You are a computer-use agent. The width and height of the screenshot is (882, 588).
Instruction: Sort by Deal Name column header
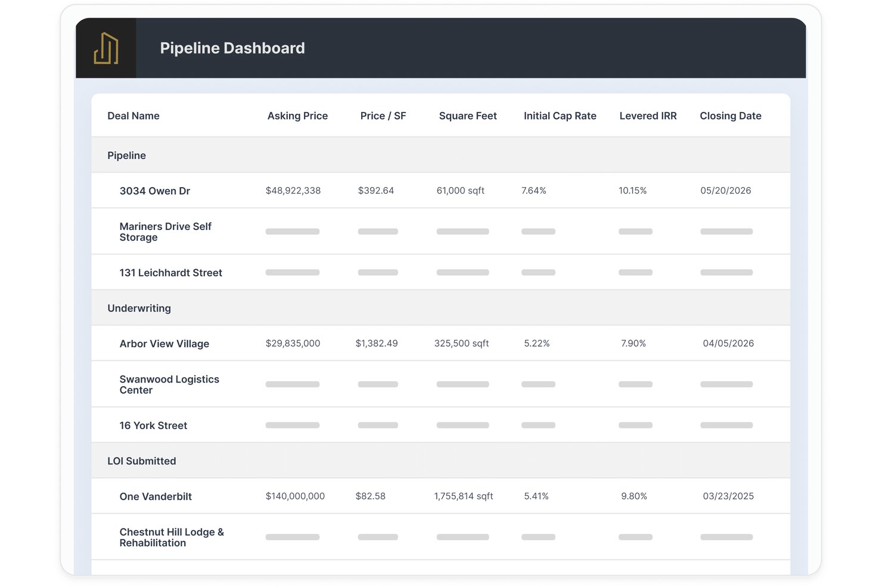(x=133, y=116)
